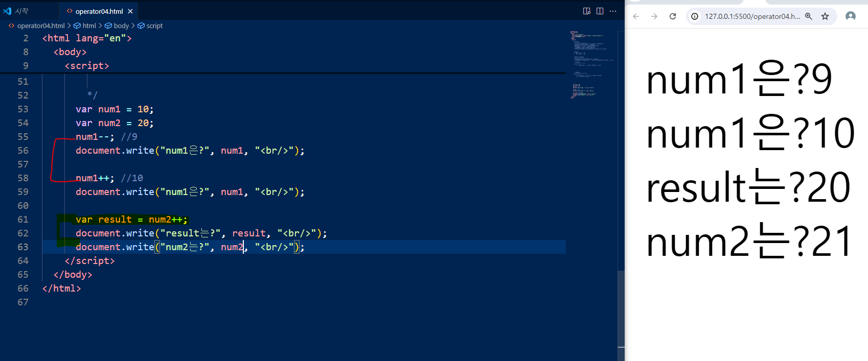Click the sticky <script> line
This screenshot has height=361, width=868.
pyautogui.click(x=87, y=66)
